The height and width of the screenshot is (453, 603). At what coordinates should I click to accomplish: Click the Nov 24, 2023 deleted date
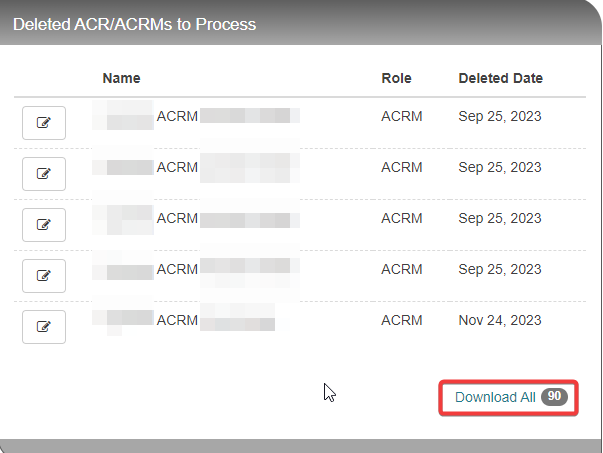click(500, 320)
